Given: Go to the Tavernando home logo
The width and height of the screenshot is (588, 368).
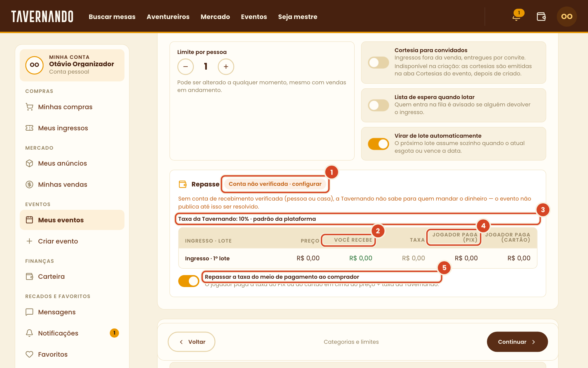Looking at the screenshot, I should [x=42, y=17].
